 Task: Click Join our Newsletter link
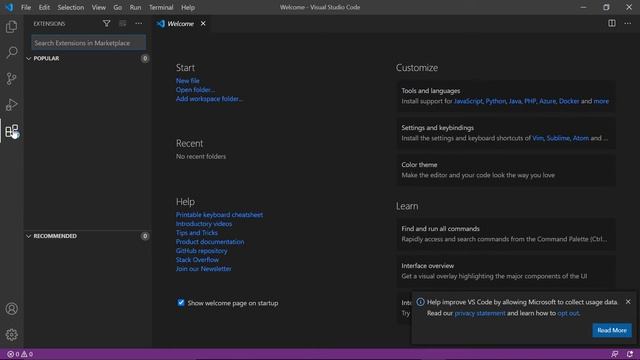tap(203, 269)
